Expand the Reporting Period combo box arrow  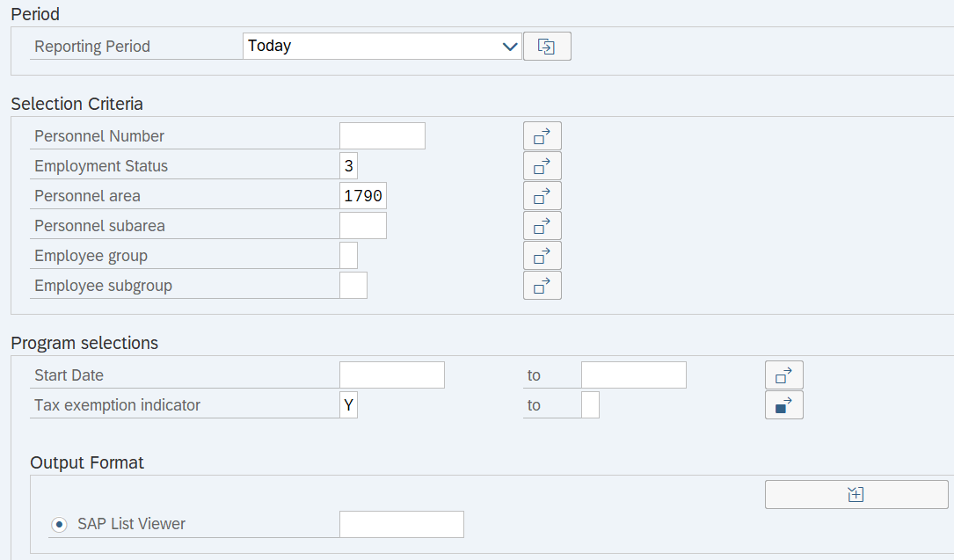(510, 46)
